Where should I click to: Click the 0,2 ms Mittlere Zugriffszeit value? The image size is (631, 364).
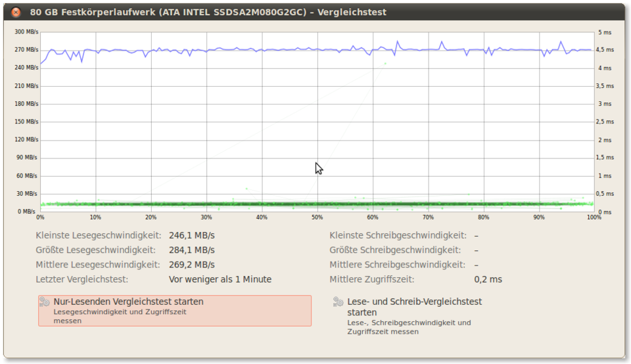pos(488,279)
